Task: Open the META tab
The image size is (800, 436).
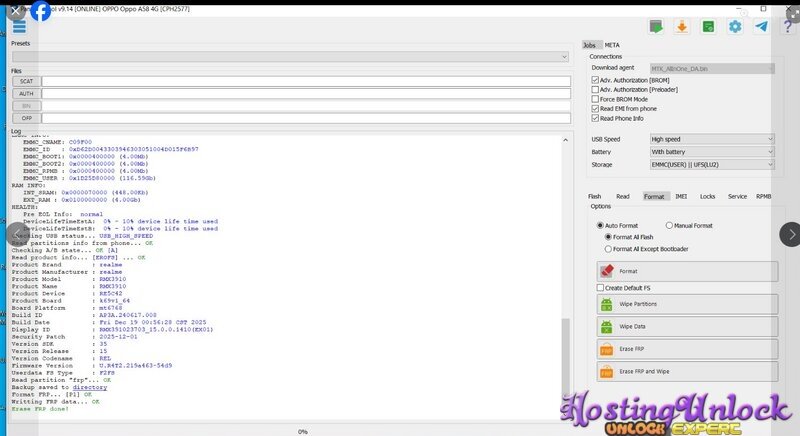Action: click(612, 45)
